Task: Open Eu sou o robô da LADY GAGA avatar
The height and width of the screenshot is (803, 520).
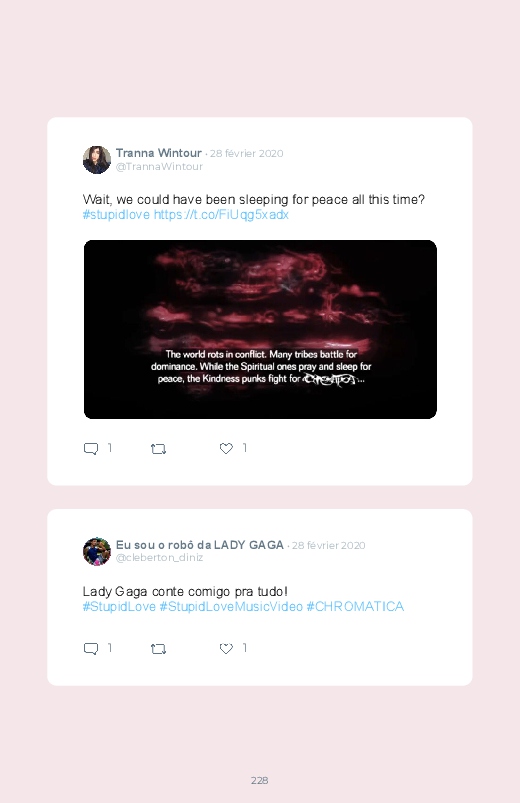Action: click(x=97, y=552)
